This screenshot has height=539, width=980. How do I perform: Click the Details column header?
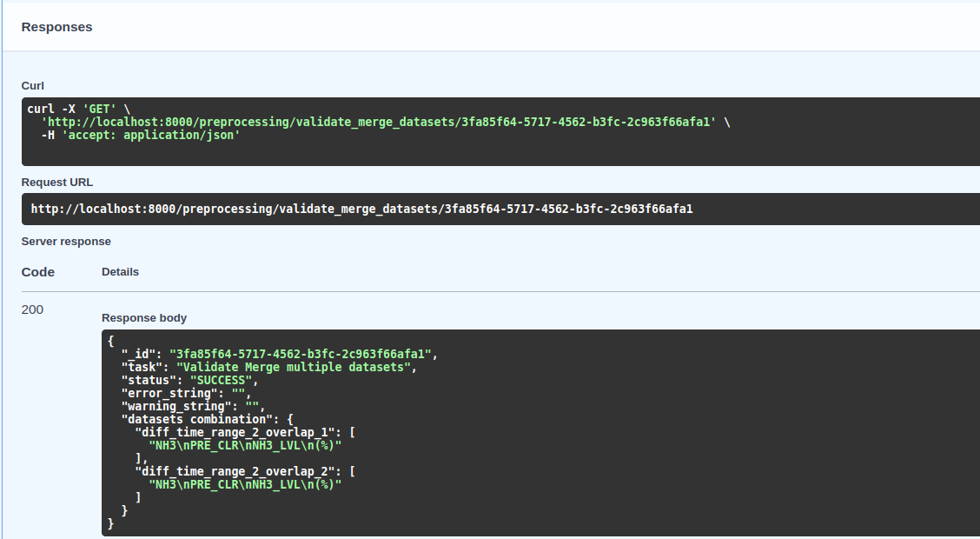click(120, 272)
